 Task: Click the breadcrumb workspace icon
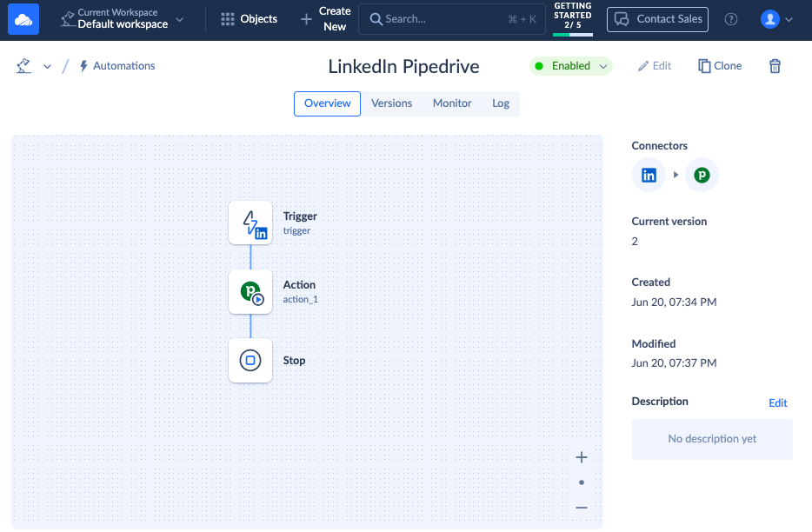tap(23, 66)
